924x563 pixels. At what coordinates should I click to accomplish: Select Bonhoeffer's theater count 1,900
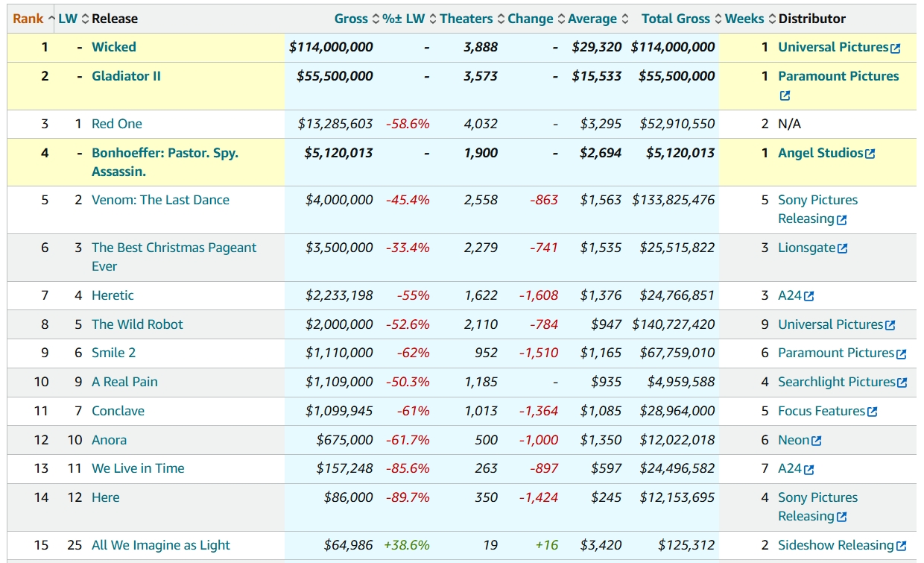click(x=481, y=153)
